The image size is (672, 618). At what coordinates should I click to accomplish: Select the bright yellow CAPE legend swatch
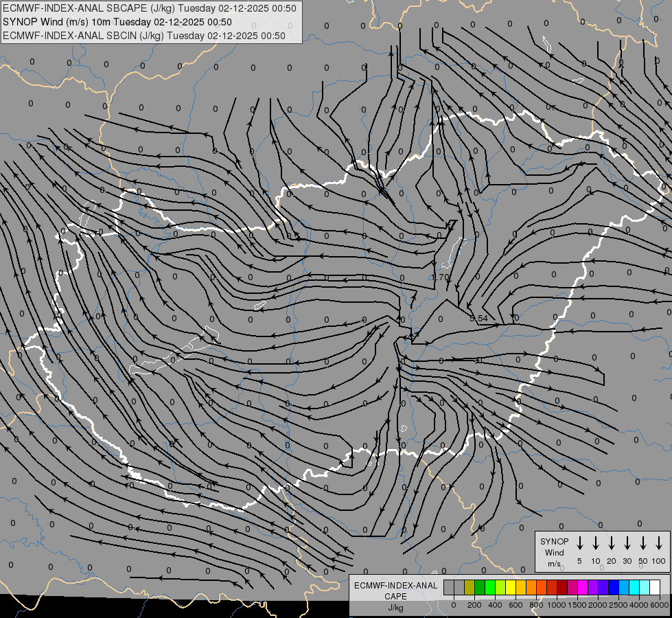click(511, 587)
